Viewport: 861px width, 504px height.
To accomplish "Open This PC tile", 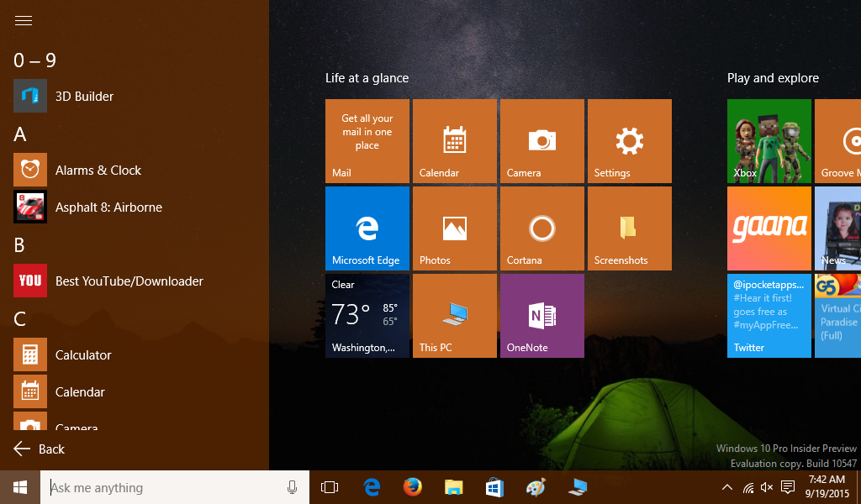I will [454, 315].
